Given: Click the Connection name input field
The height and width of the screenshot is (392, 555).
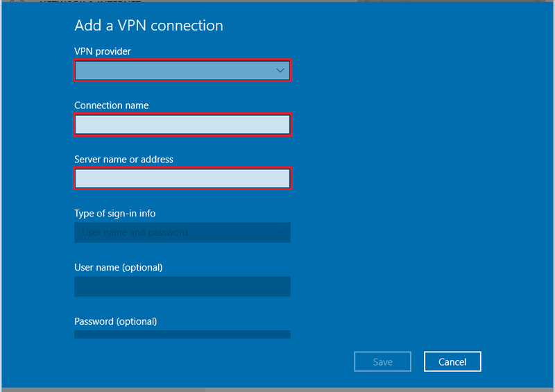Looking at the screenshot, I should coord(182,125).
